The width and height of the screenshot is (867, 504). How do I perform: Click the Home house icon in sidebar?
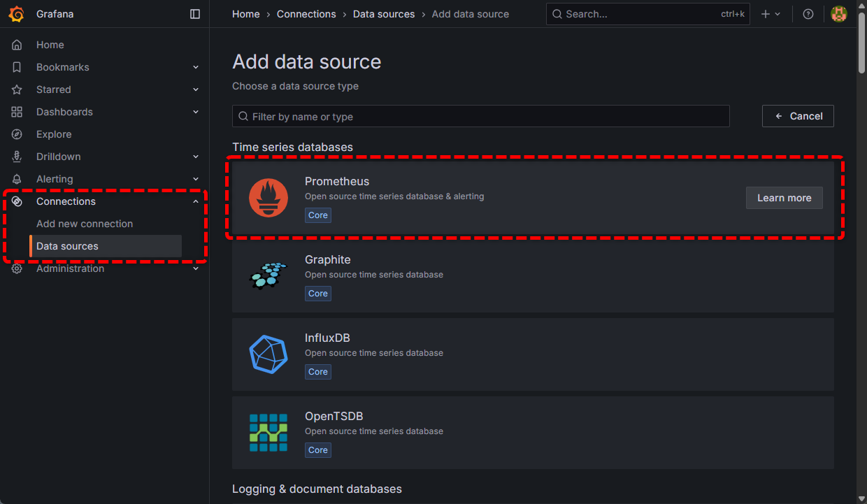pyautogui.click(x=17, y=45)
